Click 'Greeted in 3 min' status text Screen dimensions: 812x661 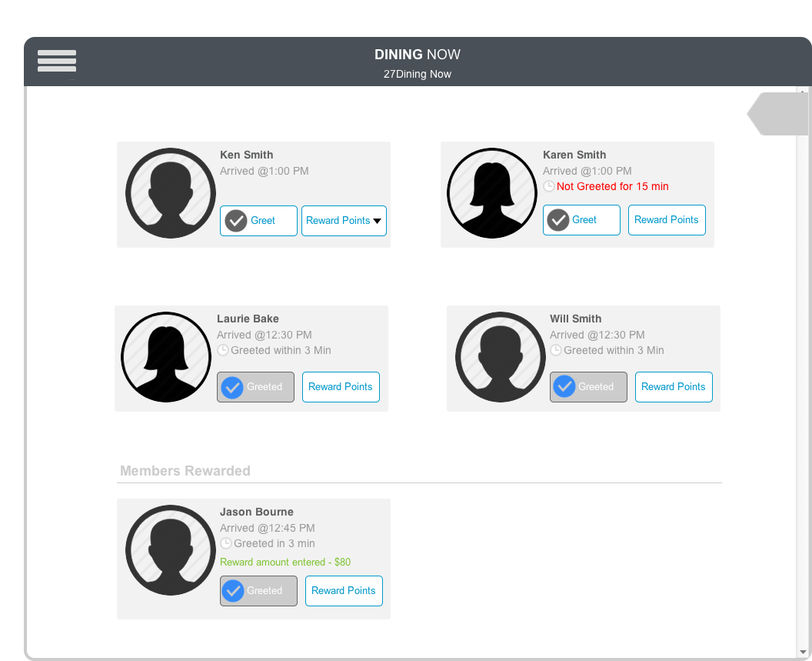tap(275, 543)
